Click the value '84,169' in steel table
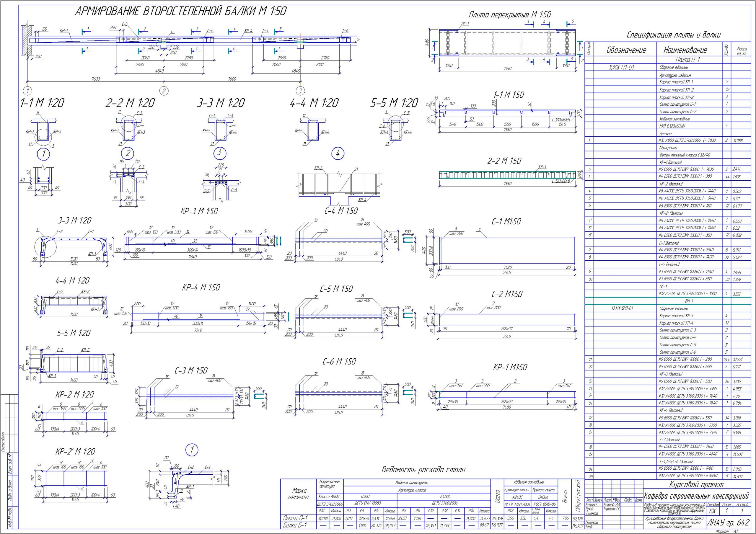 [498, 519]
